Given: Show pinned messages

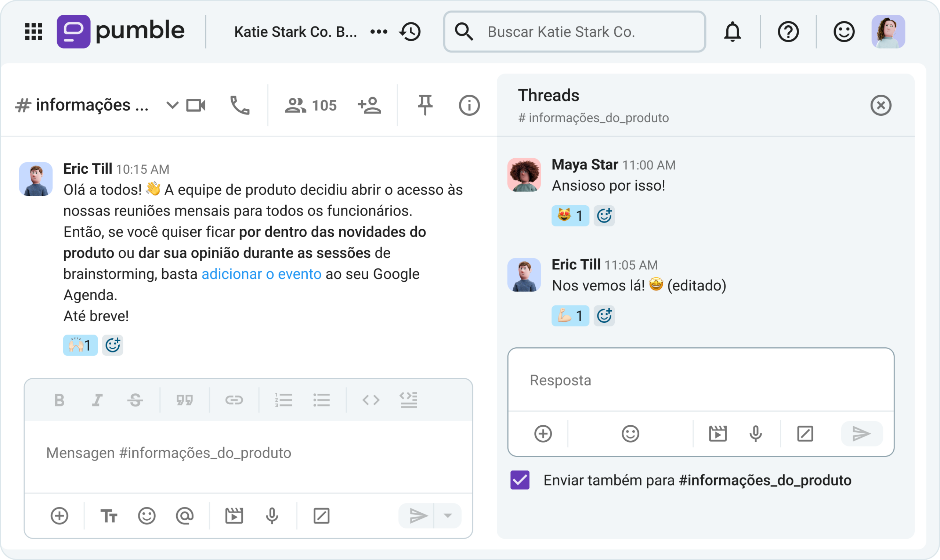Looking at the screenshot, I should [x=425, y=105].
